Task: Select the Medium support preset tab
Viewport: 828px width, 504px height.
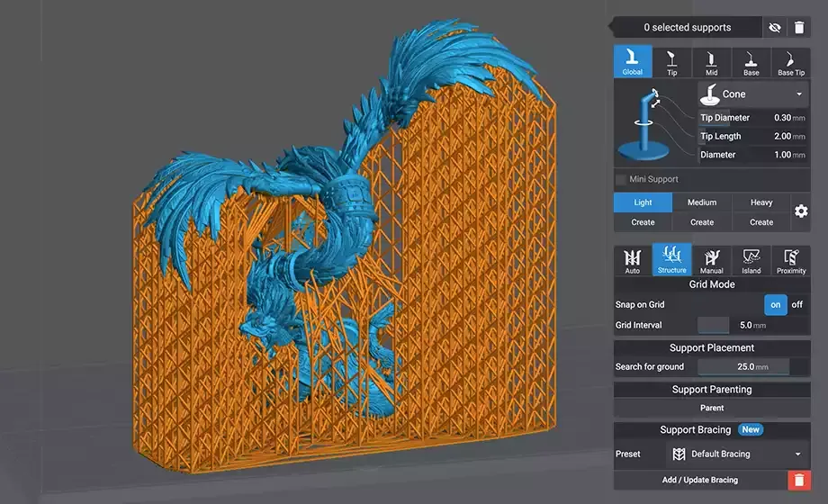Action: (x=702, y=202)
